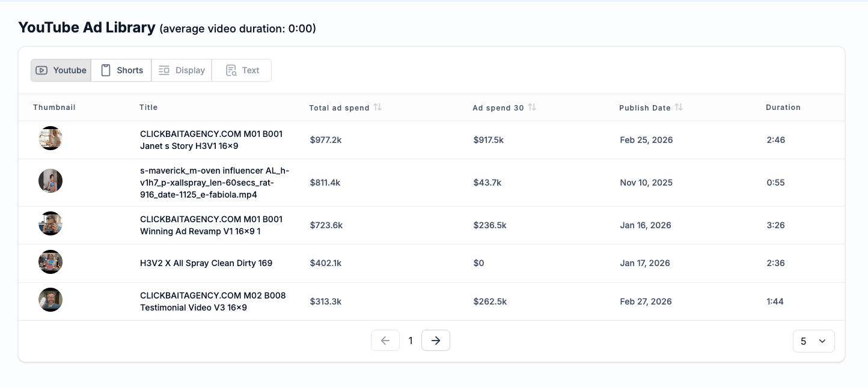Click thumbnail of s-maverick oven influencer ad
Screen dimensions: 868x388
coord(50,181)
